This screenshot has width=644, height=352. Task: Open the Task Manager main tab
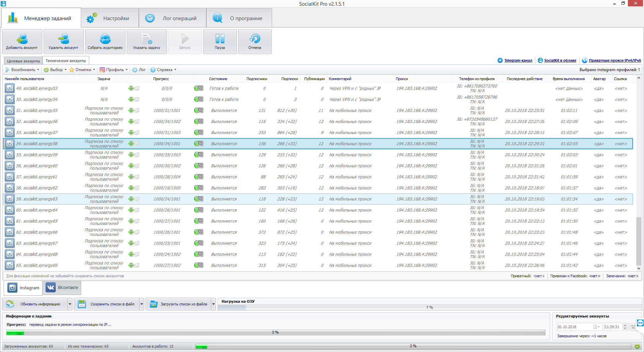coord(41,18)
